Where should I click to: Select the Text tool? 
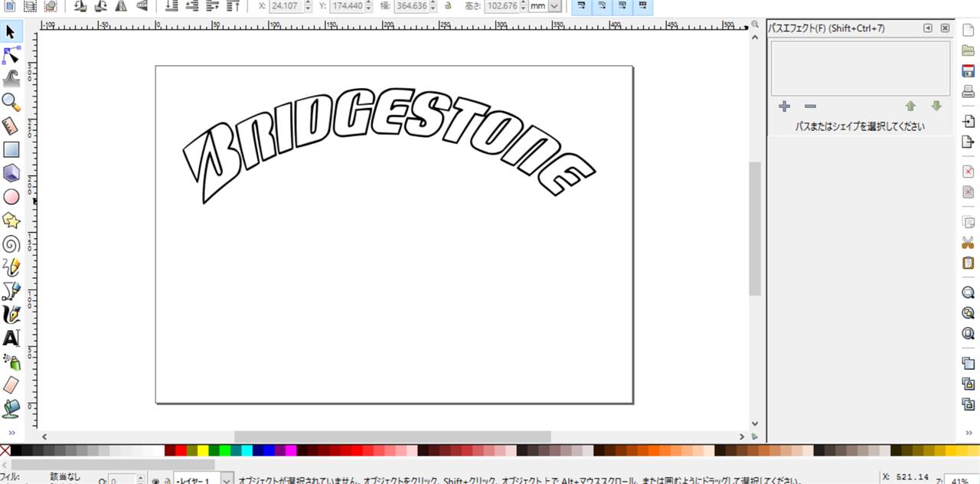coord(11,338)
